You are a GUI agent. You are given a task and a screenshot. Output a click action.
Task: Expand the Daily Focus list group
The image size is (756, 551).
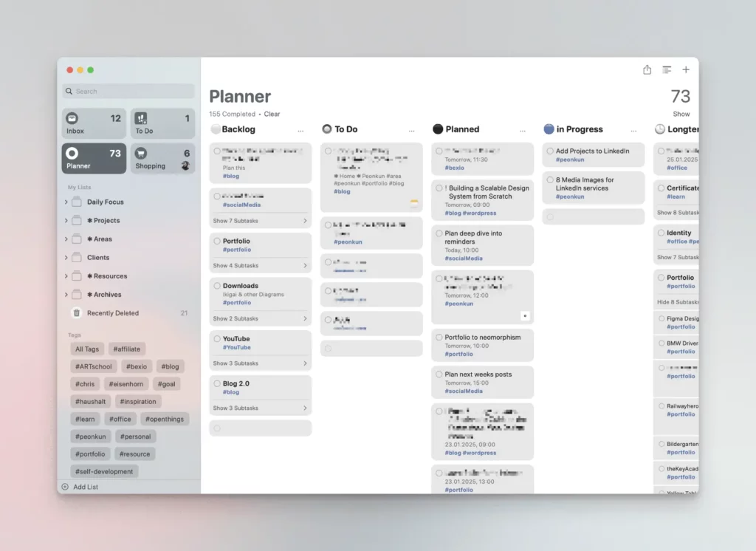66,202
